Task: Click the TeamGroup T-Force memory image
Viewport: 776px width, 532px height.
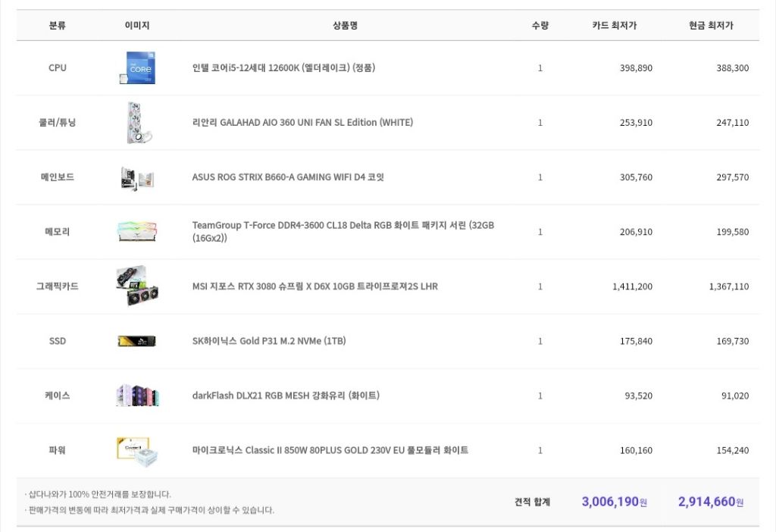Action: pyautogui.click(x=137, y=232)
